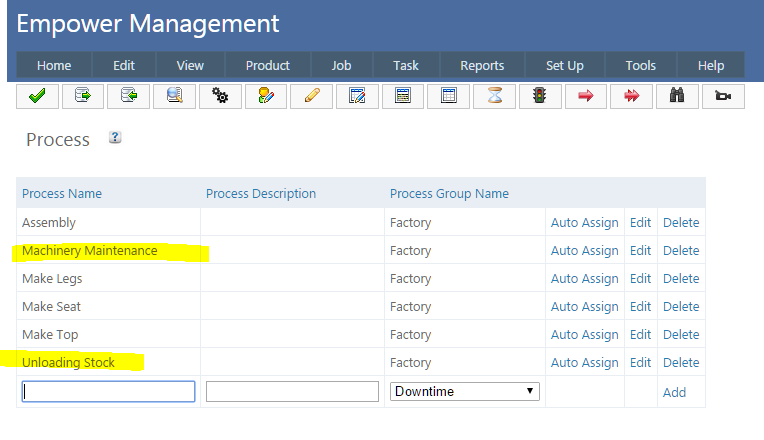Click Auto Assign for Make Legs
Screen dimensions: 764x440
[x=584, y=279]
